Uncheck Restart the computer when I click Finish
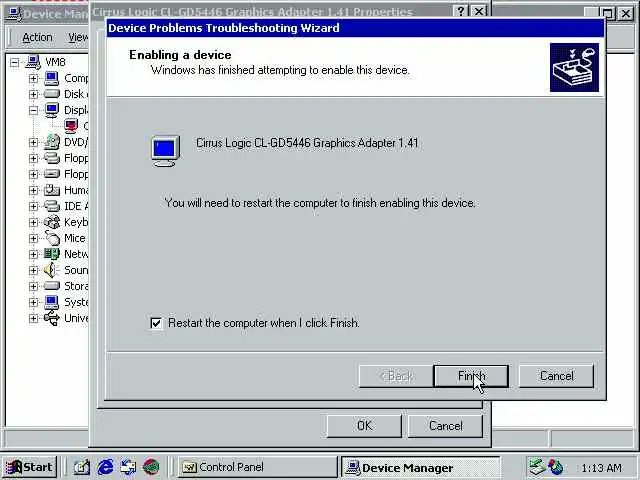Viewport: 640px width, 480px height. (x=156, y=323)
